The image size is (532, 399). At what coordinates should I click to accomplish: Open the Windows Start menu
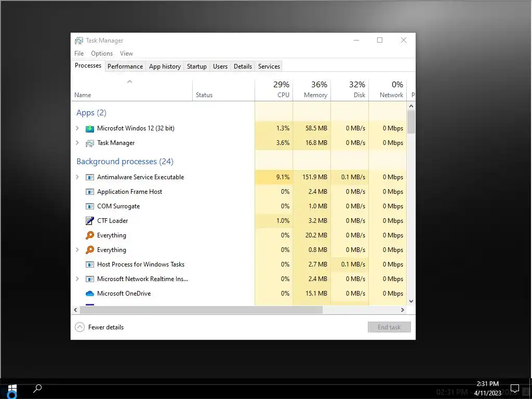pos(12,389)
